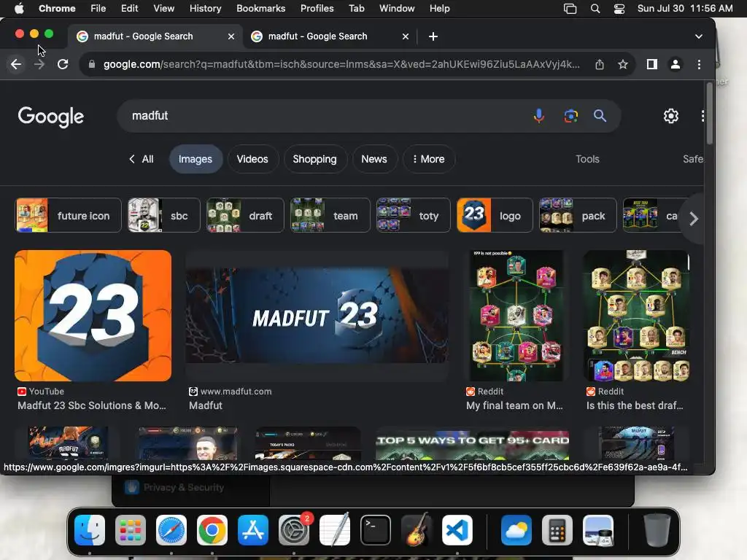
Task: Open Chrome's three-dot menu
Action: pyautogui.click(x=699, y=64)
